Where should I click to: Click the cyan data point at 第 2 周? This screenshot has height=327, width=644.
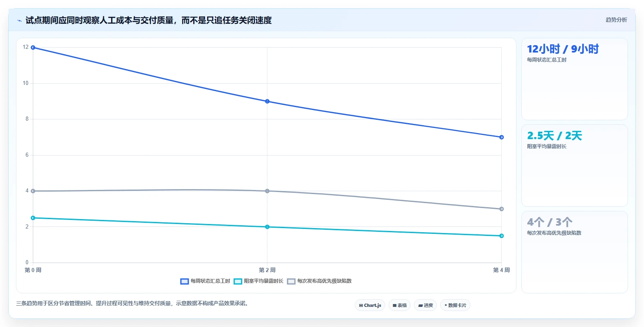tap(267, 227)
